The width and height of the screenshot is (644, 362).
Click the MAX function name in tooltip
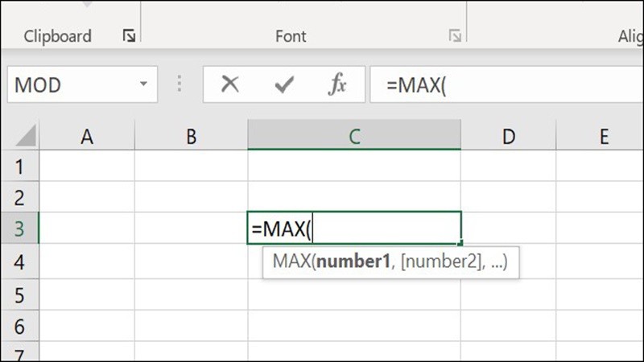(291, 261)
